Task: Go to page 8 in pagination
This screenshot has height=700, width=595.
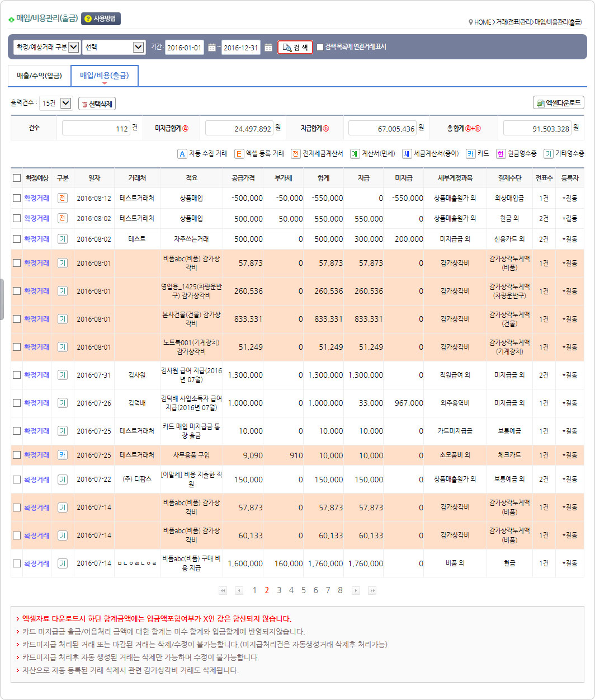Action: tap(340, 590)
